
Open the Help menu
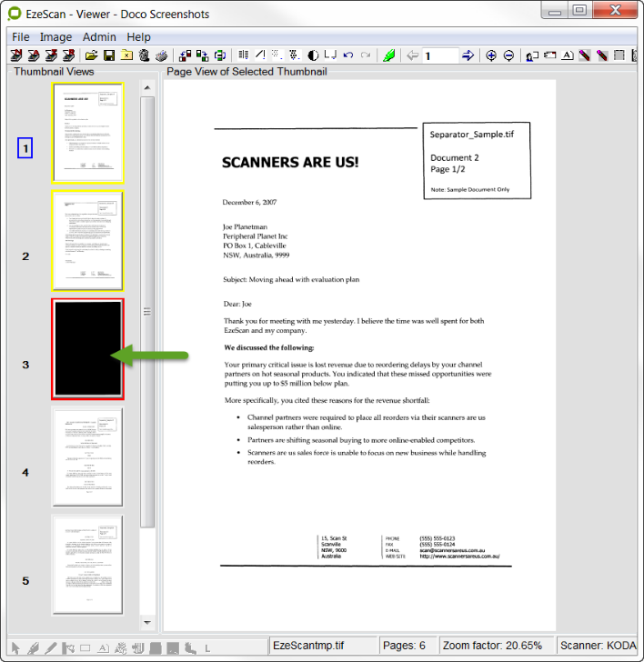coord(138,37)
